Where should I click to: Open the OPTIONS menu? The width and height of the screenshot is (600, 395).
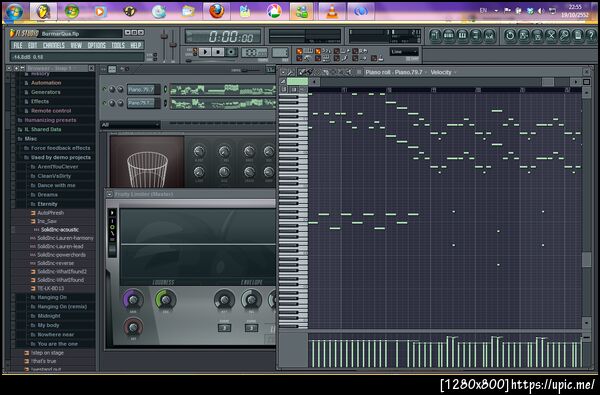click(x=96, y=45)
